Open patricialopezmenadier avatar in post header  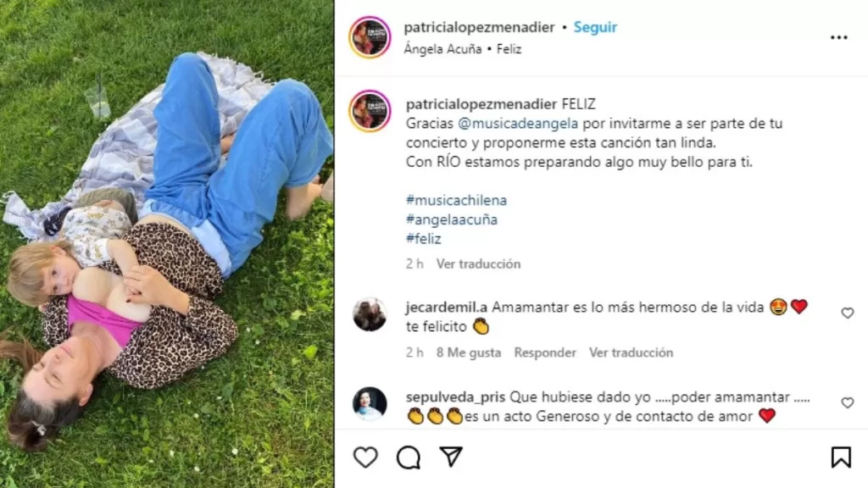(370, 37)
